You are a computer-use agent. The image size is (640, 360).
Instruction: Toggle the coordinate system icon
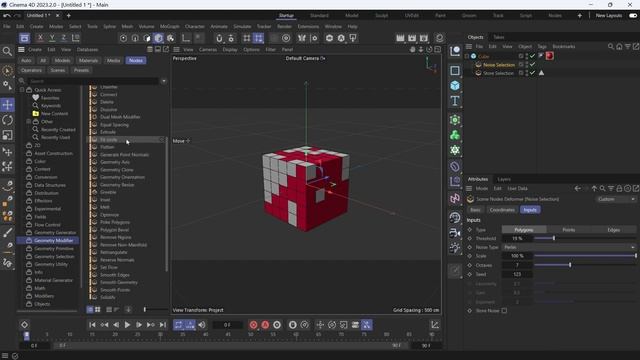[76, 38]
